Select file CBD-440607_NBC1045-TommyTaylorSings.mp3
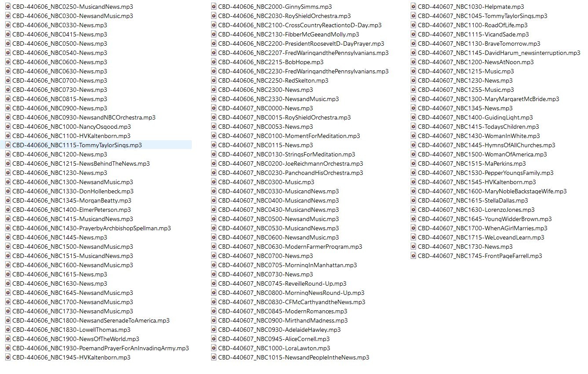 coord(482,16)
